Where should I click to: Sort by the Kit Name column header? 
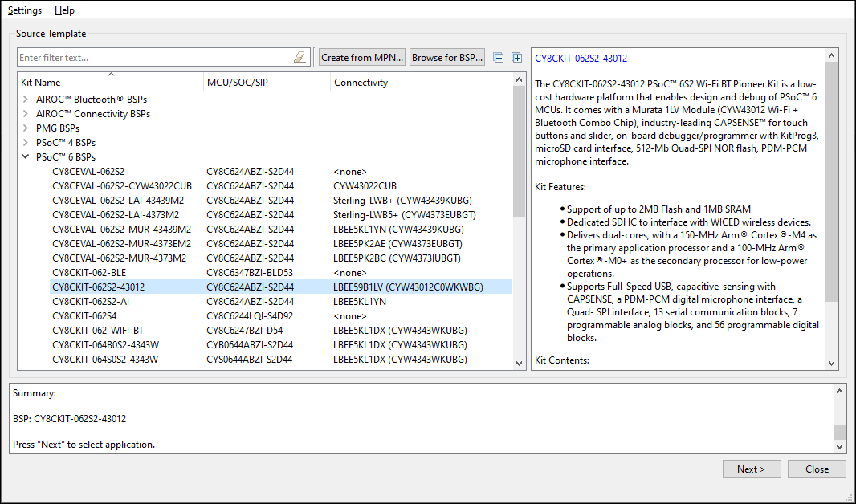click(x=111, y=83)
